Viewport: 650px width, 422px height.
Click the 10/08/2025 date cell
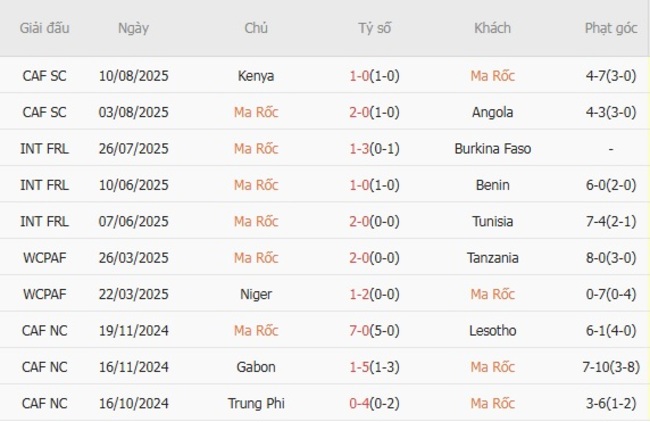point(133,75)
